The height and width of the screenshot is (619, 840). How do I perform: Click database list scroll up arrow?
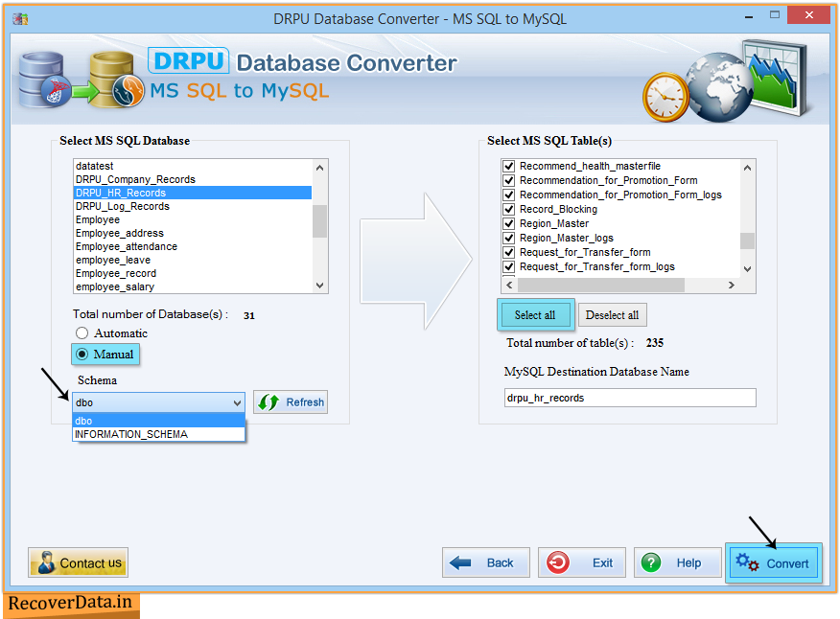pos(320,168)
